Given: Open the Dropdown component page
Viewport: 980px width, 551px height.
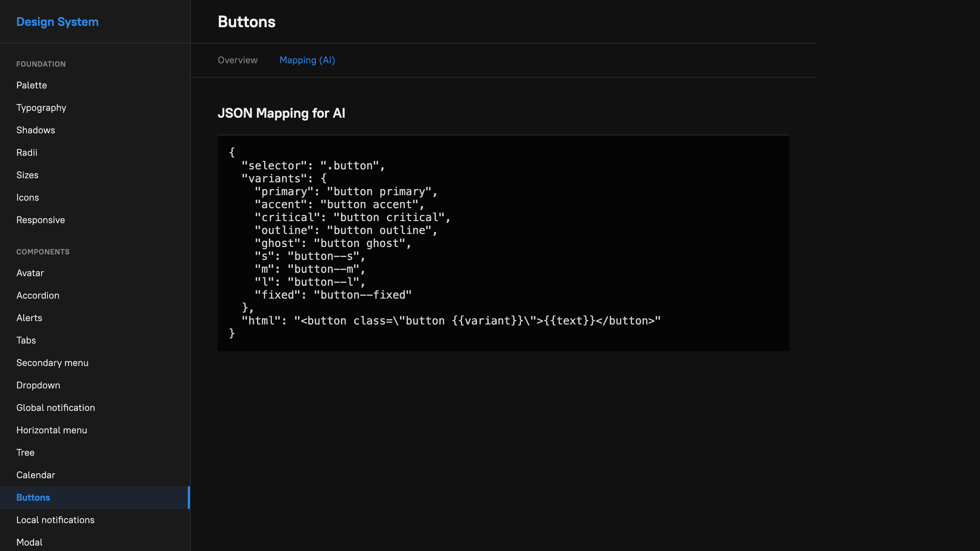Looking at the screenshot, I should 95,385.
